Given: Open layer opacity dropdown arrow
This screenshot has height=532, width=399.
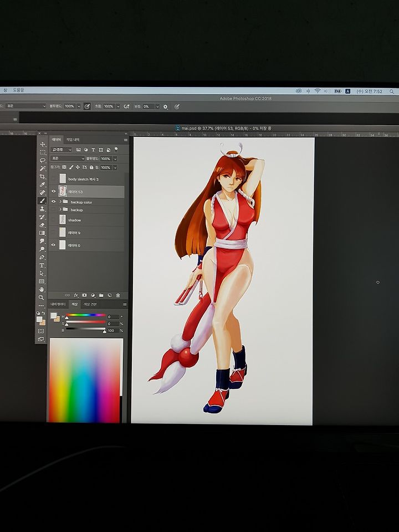Looking at the screenshot, I should (x=115, y=159).
